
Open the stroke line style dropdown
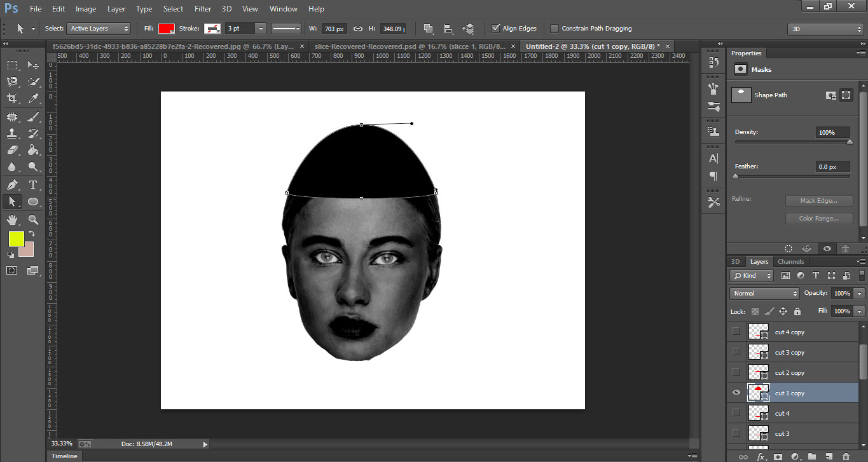coord(286,29)
